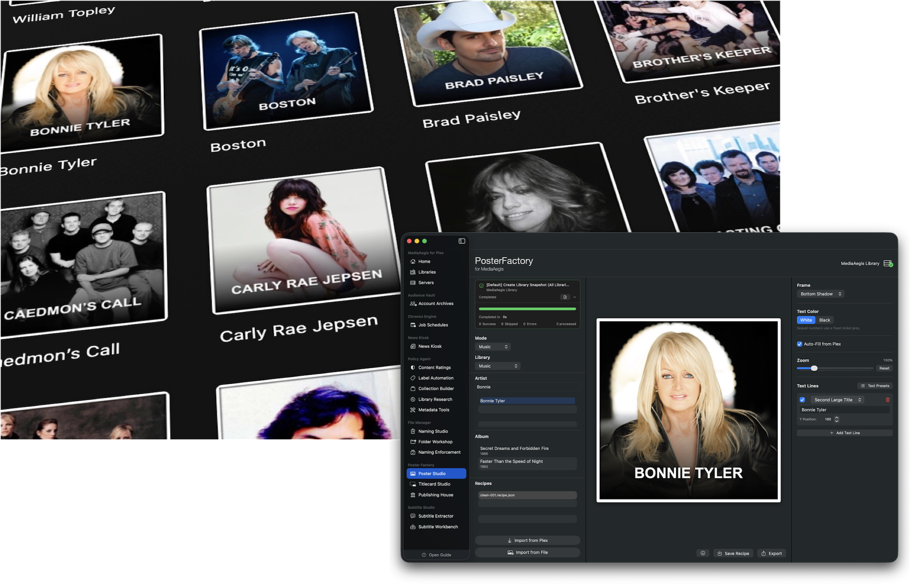Click the green job progress bar
This screenshot has width=910, height=588.
[527, 309]
